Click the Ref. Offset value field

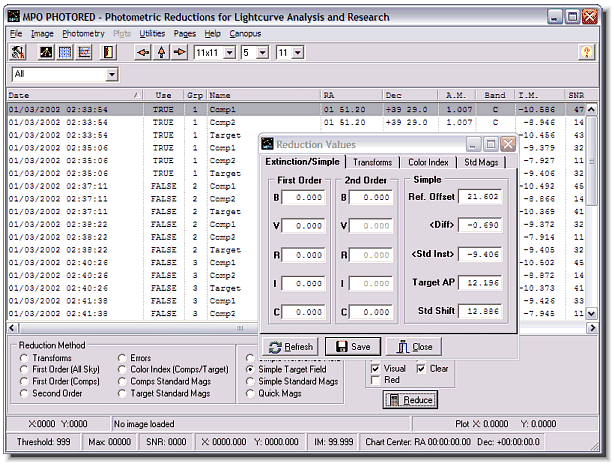(480, 197)
